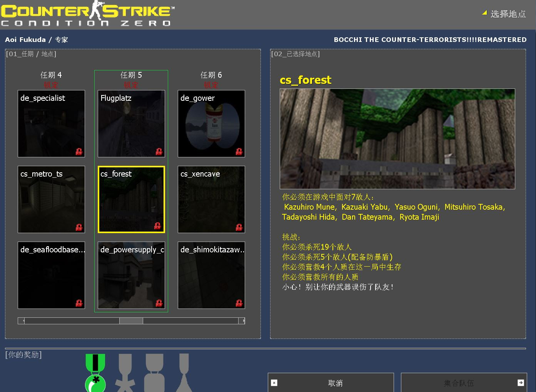Click the right arrow of the map scrollbar
The width and height of the screenshot is (536, 392).
[x=242, y=320]
